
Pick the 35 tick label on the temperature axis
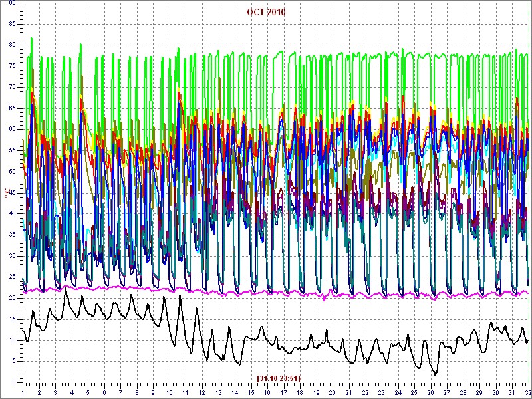point(12,235)
